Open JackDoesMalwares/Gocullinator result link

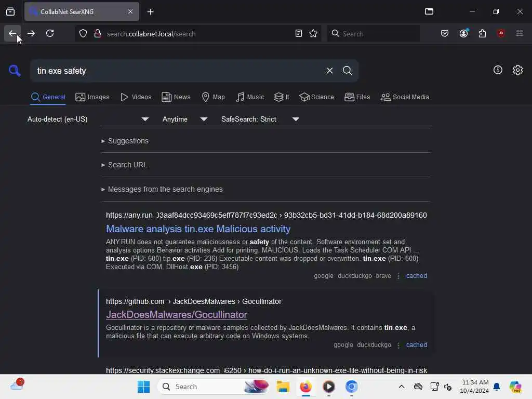point(177,315)
